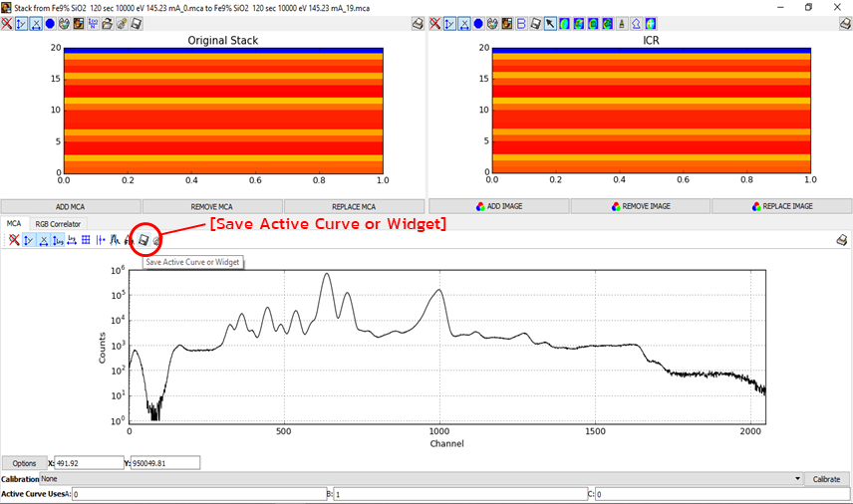Toggle points/lines style in MCA toolbar
The height and width of the screenshot is (504, 853).
coord(100,240)
